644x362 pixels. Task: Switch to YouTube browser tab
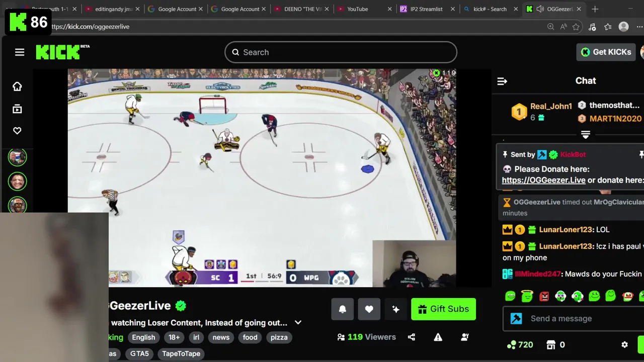(x=365, y=9)
